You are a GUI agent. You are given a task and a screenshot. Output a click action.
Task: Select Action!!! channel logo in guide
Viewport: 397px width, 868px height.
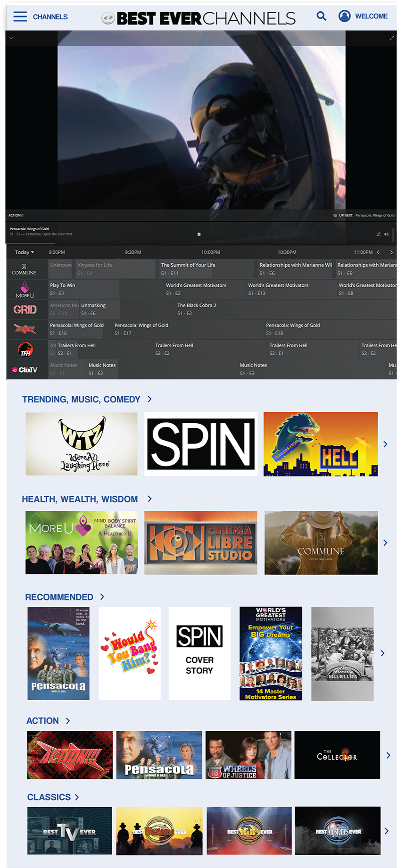tap(25, 329)
